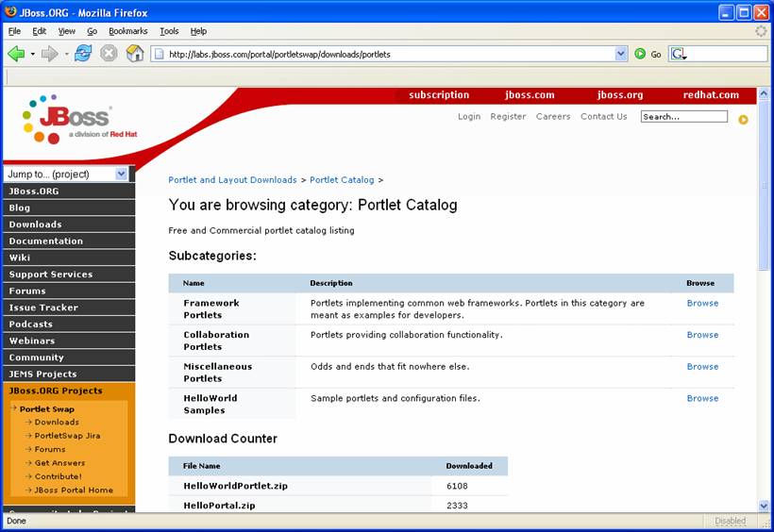
Task: Click the activity throbber icon
Action: (761, 31)
